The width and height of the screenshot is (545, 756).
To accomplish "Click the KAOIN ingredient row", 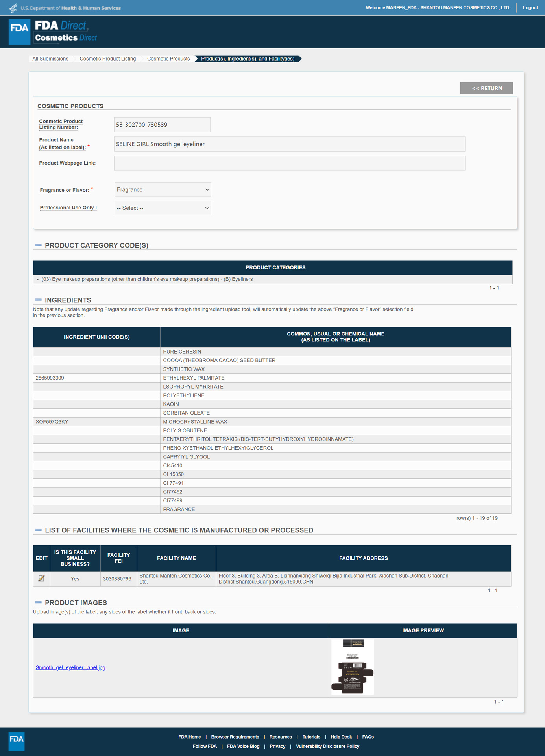I will click(272, 404).
